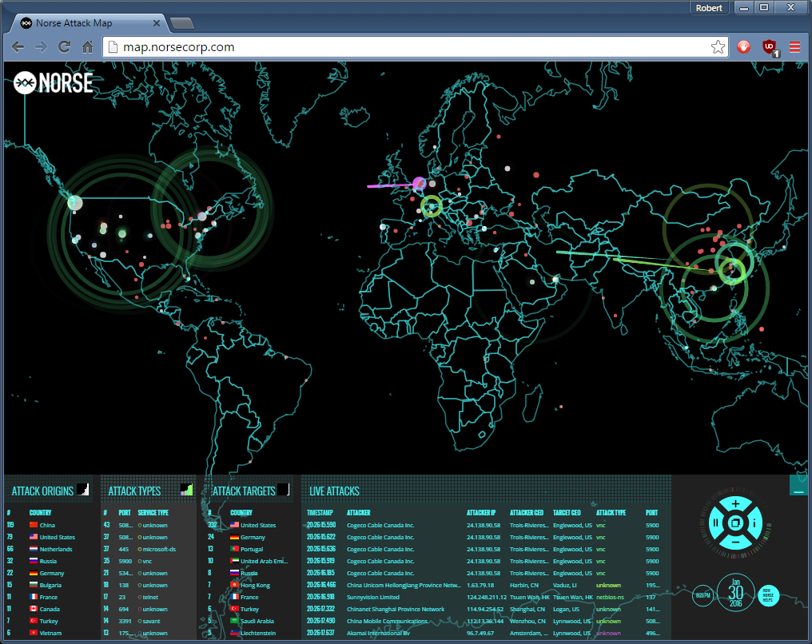This screenshot has width=812, height=644.
Task: Switch to the Norse Attack Map browser tab
Action: pos(88,23)
